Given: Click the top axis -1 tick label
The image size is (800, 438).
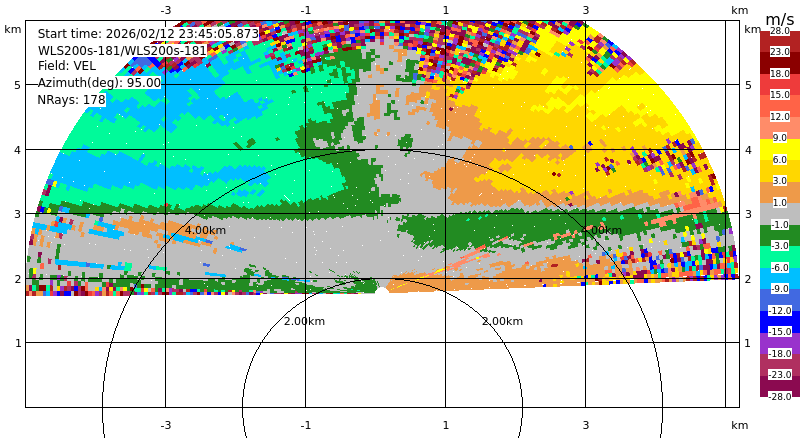Looking at the screenshot, I should 305,10.
